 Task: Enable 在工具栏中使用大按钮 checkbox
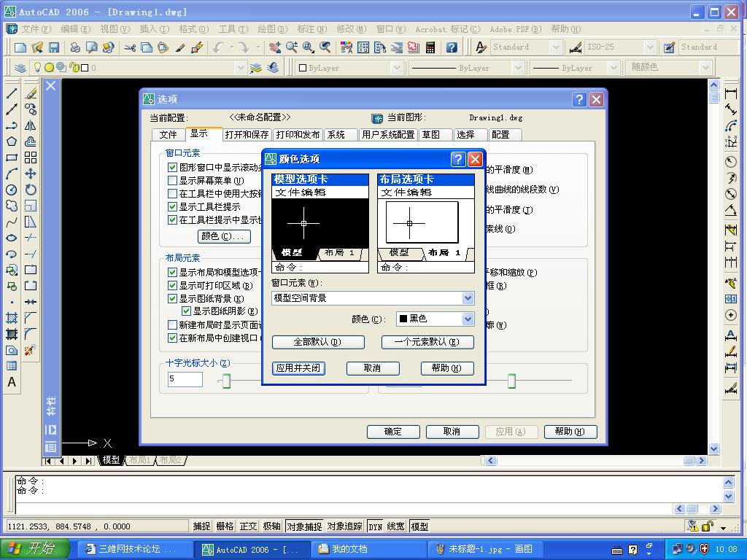[172, 194]
